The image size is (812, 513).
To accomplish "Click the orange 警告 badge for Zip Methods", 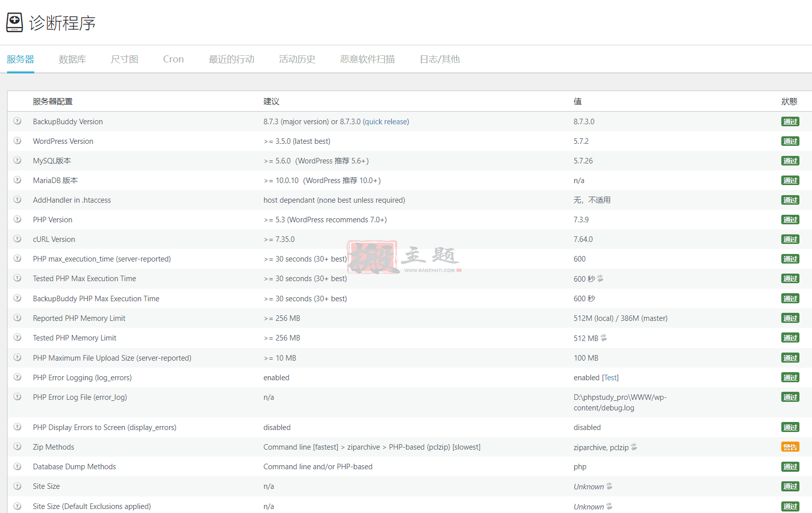I will [790, 447].
